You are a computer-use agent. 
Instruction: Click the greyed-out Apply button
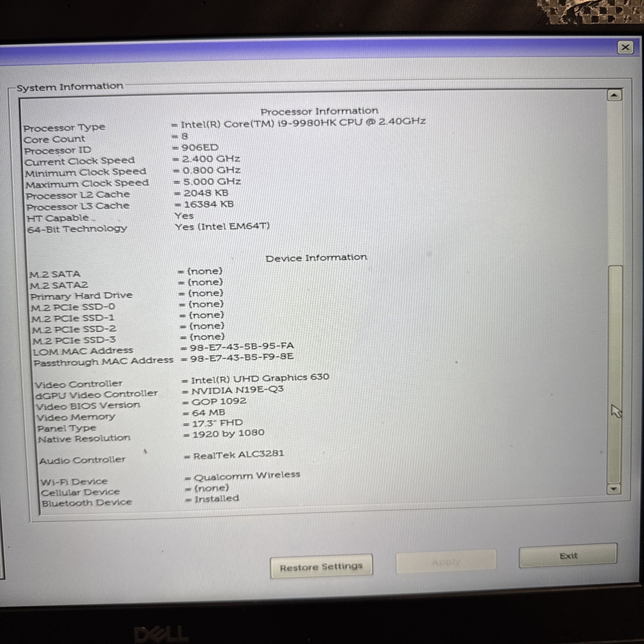446,562
